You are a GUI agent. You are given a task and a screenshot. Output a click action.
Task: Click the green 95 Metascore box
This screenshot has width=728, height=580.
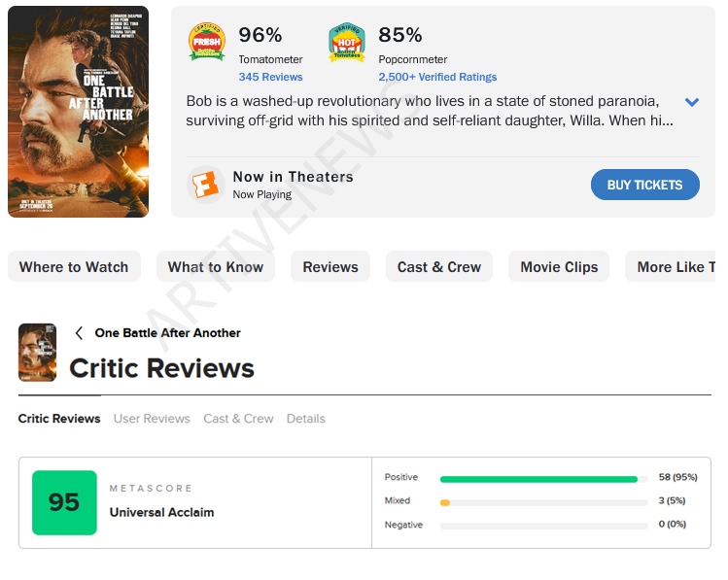coord(64,502)
